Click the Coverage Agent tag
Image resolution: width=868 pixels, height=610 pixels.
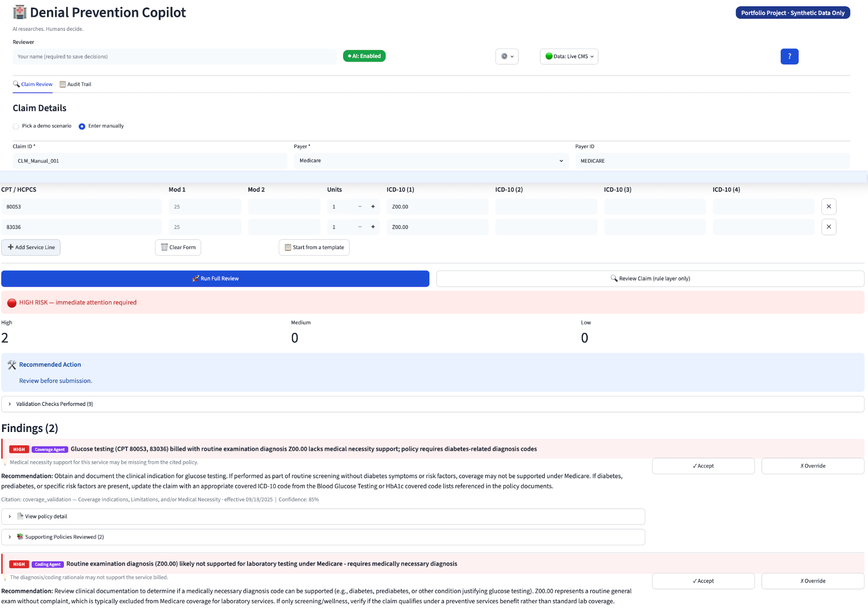pyautogui.click(x=50, y=450)
